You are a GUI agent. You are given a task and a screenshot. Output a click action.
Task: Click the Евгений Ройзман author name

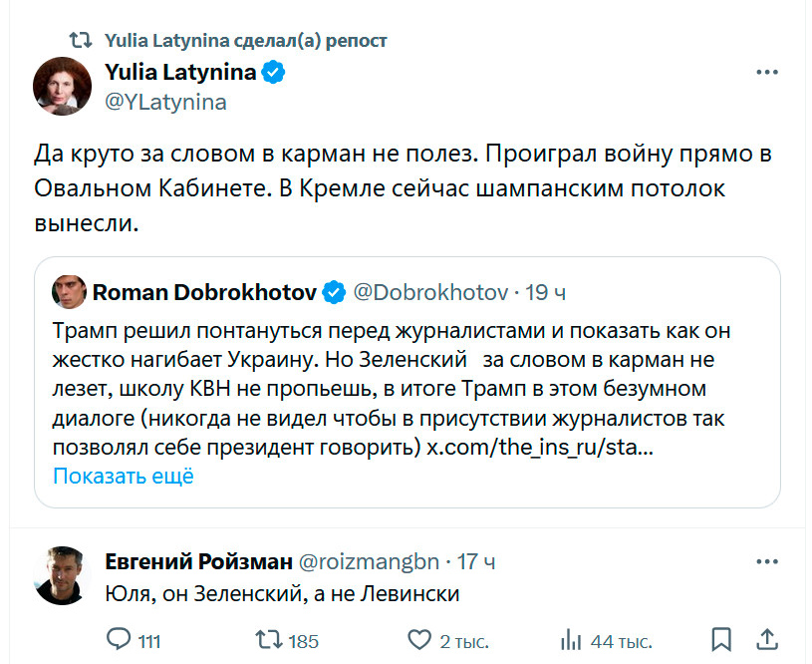(x=194, y=562)
